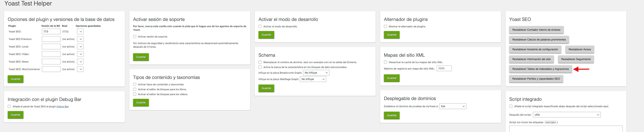Open the WebPage Graph influence dropdown

pos(313,79)
